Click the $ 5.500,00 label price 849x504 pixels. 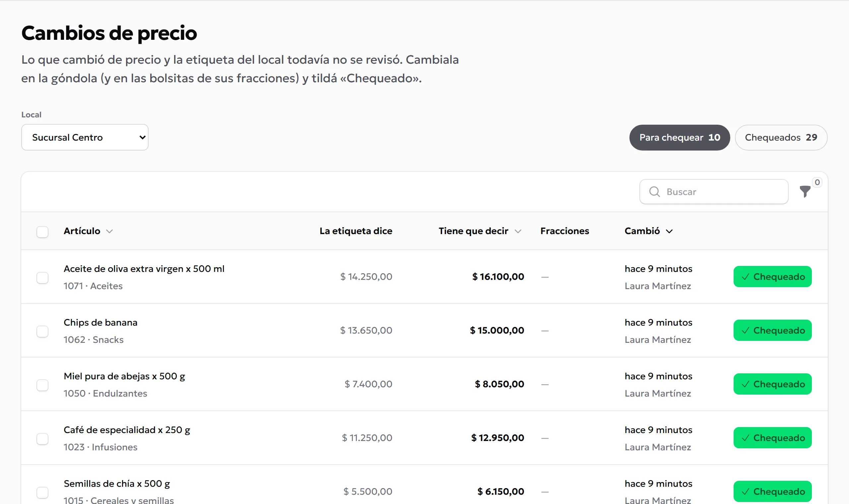pyautogui.click(x=368, y=491)
